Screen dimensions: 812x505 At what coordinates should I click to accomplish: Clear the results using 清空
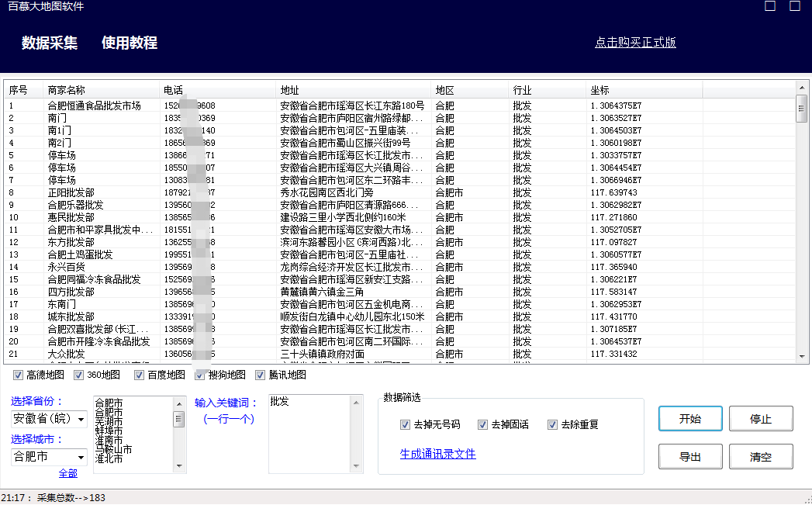pos(761,456)
